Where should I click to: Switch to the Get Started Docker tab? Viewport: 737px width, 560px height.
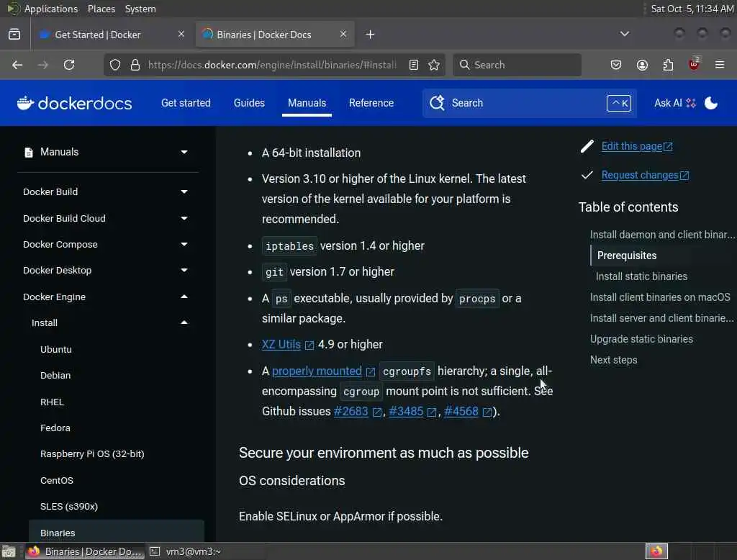(x=113, y=35)
